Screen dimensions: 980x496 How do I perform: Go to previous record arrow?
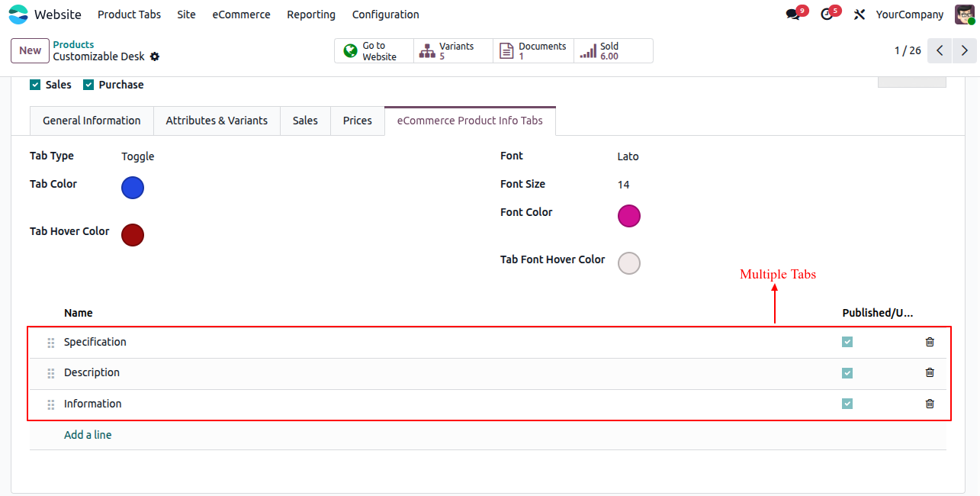pos(940,50)
